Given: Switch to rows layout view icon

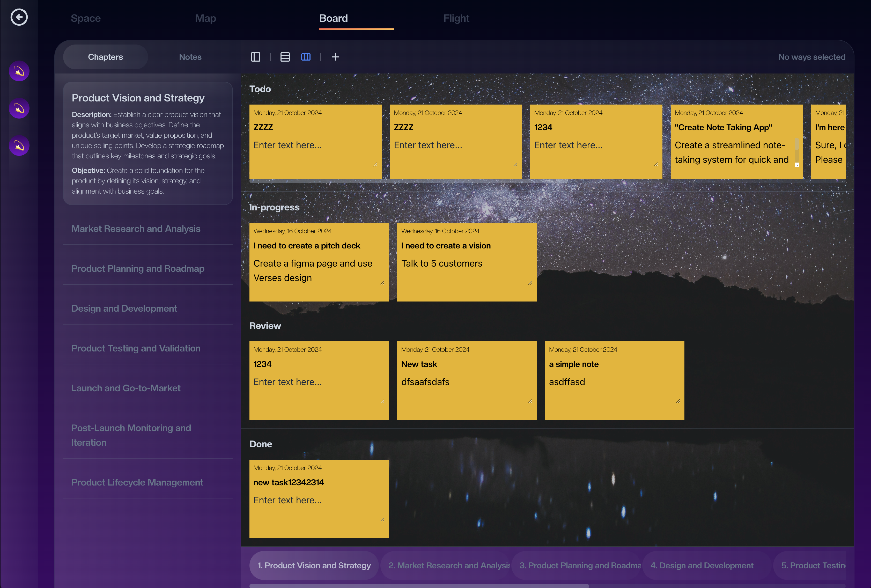Looking at the screenshot, I should click(x=285, y=57).
